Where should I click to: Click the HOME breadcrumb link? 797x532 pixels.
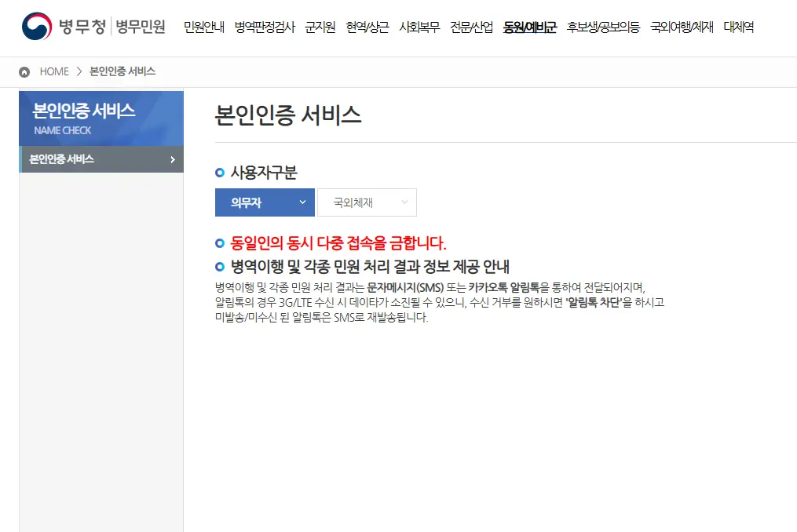point(54,71)
